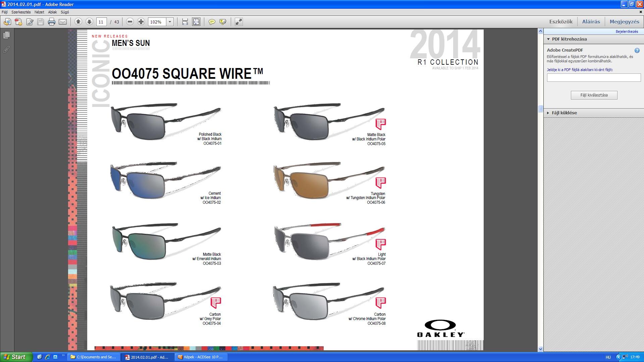Switch to read mode with the expand icon
644x362 pixels.
tap(238, 22)
